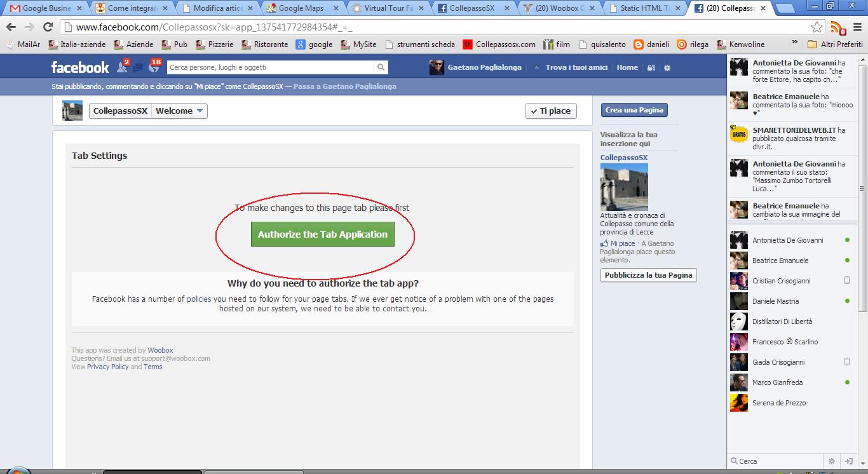The image size is (868, 474).
Task: Switch to the 'Modifica articolo' tab
Action: point(217,8)
